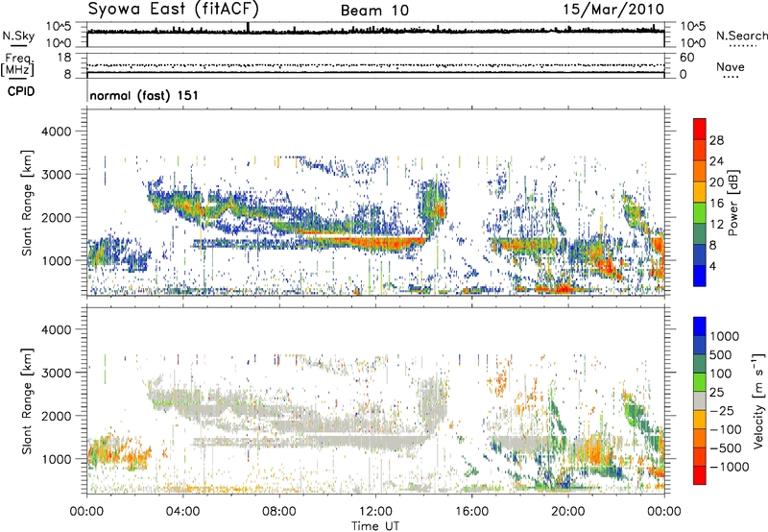Screen dimensions: 768x532
Task: Click the "normal (fast) 151" CPID text
Action: click(x=144, y=95)
